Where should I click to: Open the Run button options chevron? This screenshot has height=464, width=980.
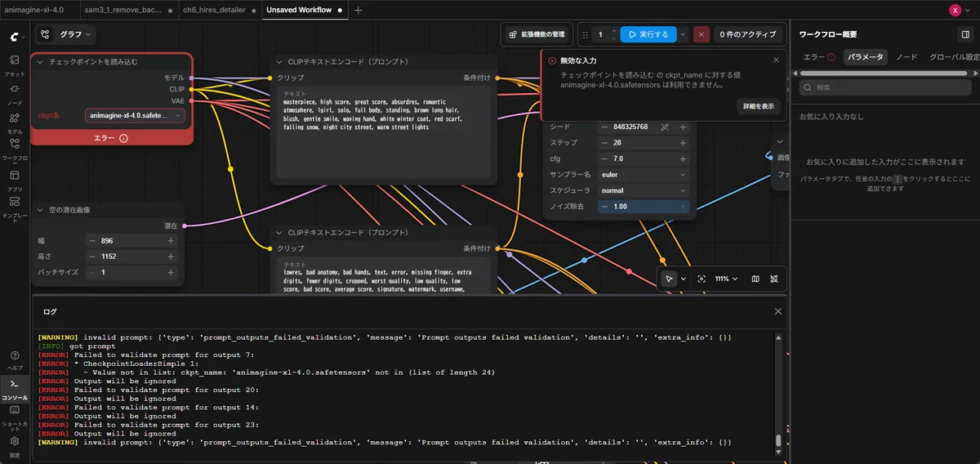pos(683,34)
